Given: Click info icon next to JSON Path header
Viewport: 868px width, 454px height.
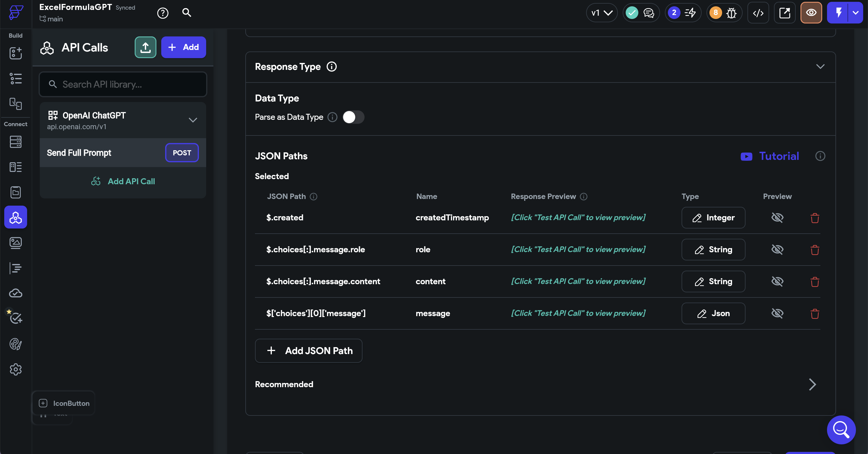Looking at the screenshot, I should click(x=313, y=197).
